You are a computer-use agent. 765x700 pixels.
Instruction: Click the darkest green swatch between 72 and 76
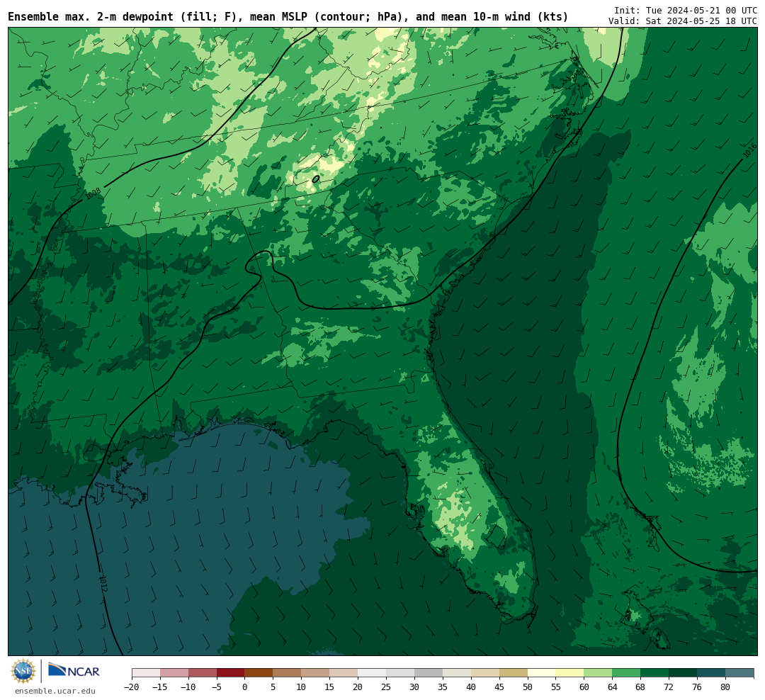(684, 672)
